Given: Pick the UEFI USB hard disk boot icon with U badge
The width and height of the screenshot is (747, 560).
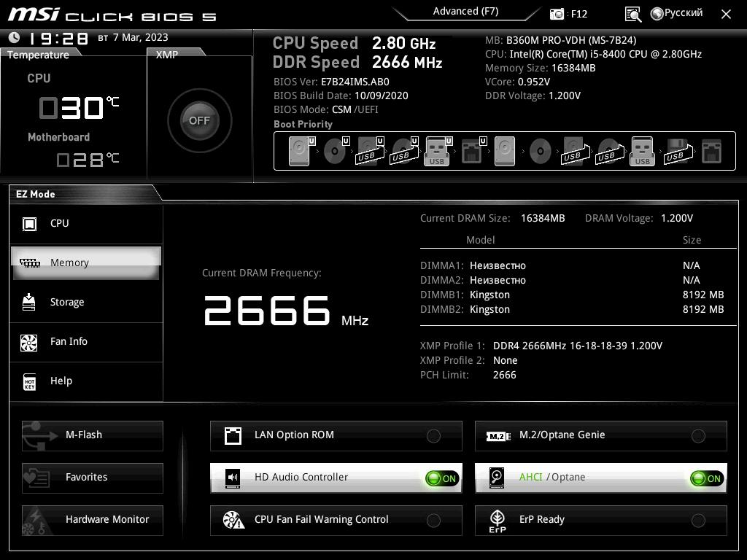Looking at the screenshot, I should click(x=370, y=151).
